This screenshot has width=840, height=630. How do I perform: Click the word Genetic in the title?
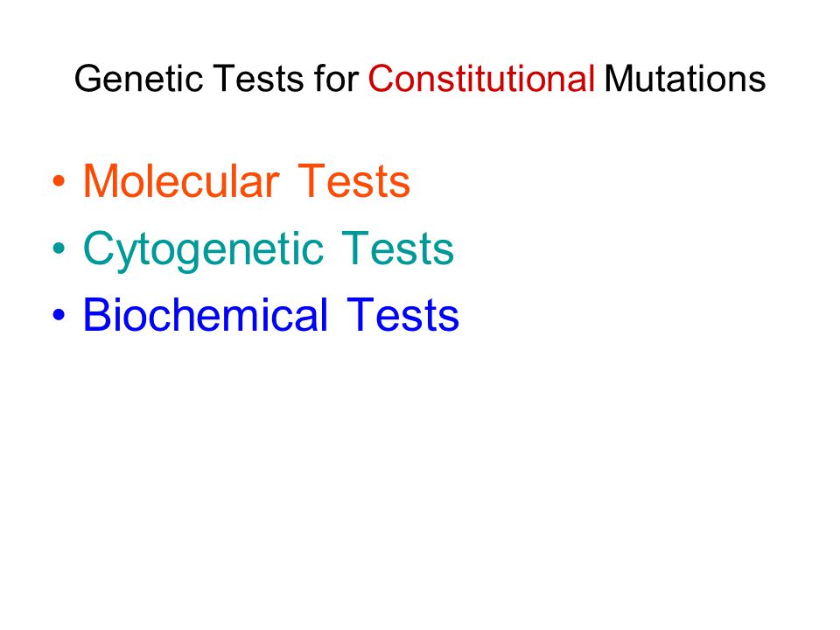139,79
